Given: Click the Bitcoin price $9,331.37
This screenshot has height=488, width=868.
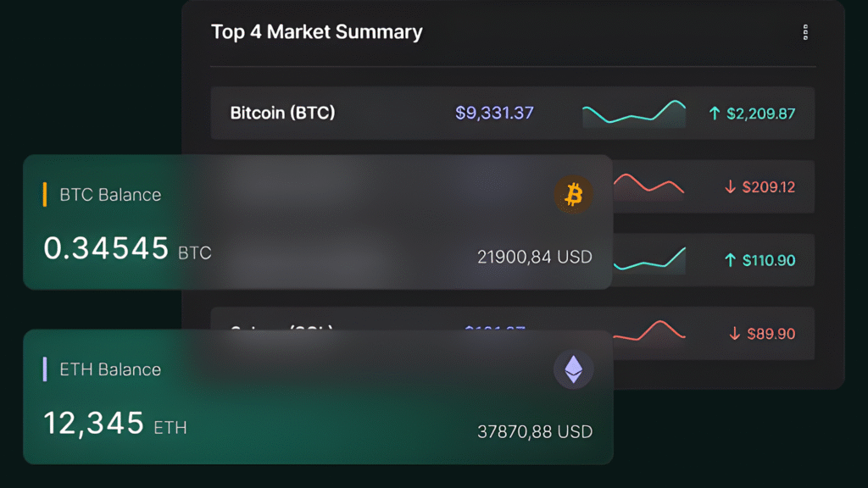Looking at the screenshot, I should 494,113.
